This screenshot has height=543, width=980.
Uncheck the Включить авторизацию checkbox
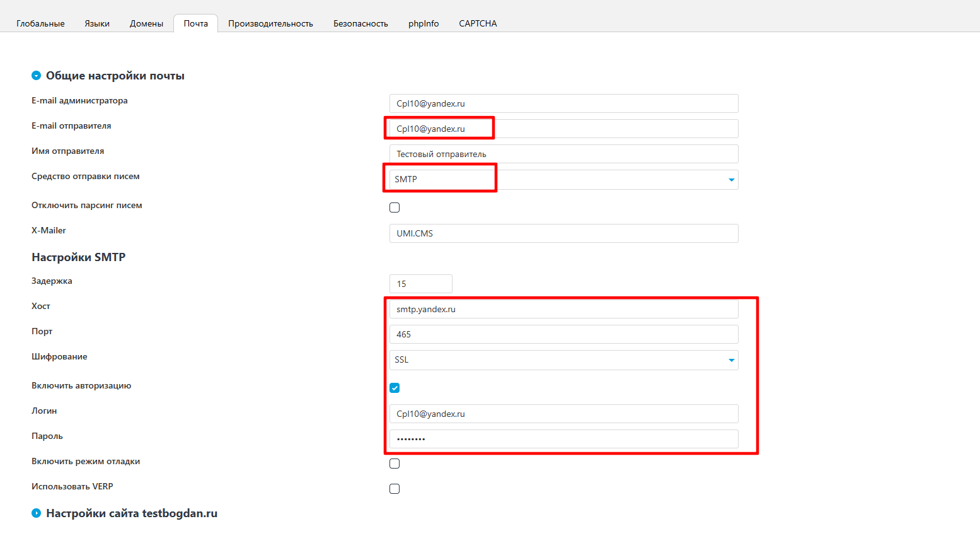[x=395, y=388]
